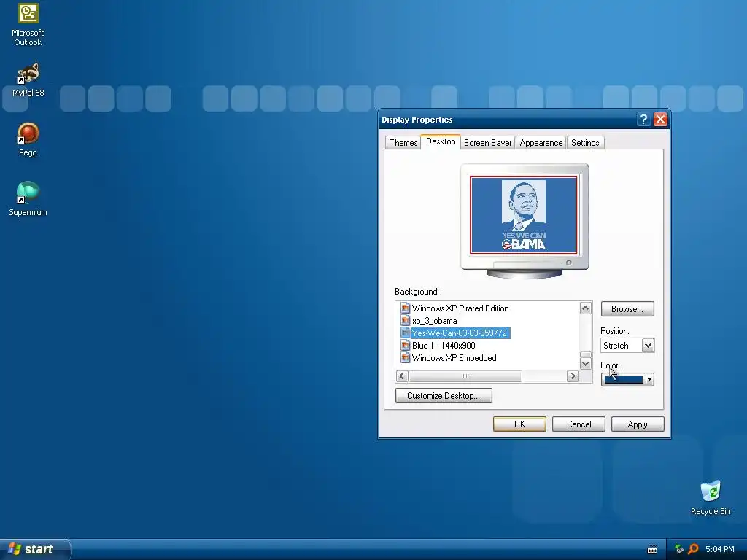The image size is (747, 560).
Task: Click the desktop Color swatch
Action: (623, 379)
